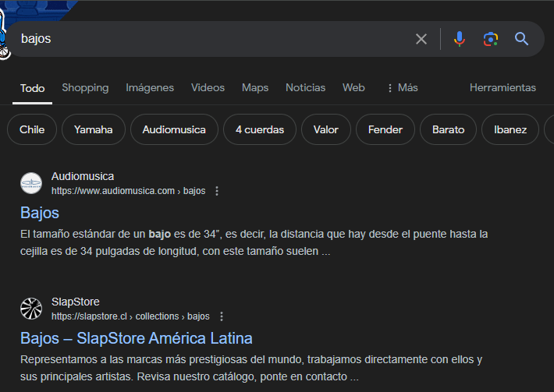Viewport: 554px width, 392px height.
Task: Expand the Más menu
Action: point(403,87)
